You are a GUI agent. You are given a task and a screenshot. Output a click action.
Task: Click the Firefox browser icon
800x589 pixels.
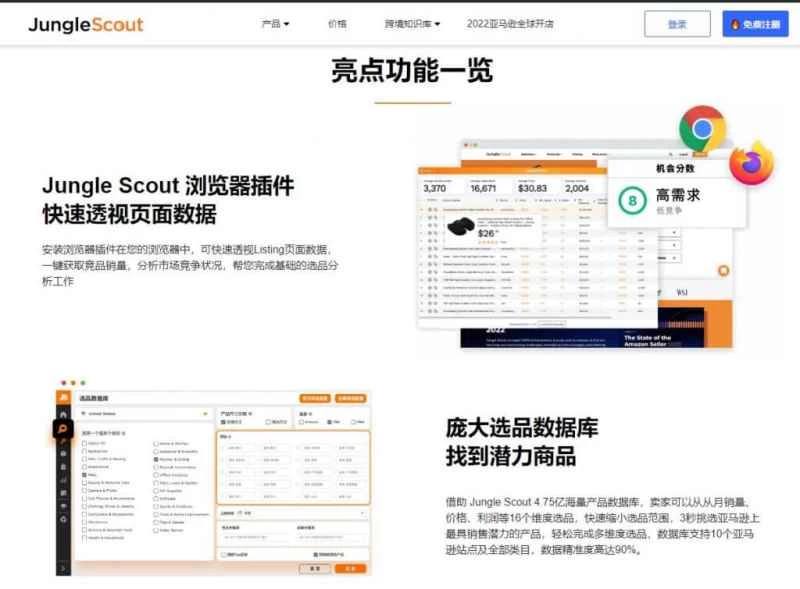[751, 163]
